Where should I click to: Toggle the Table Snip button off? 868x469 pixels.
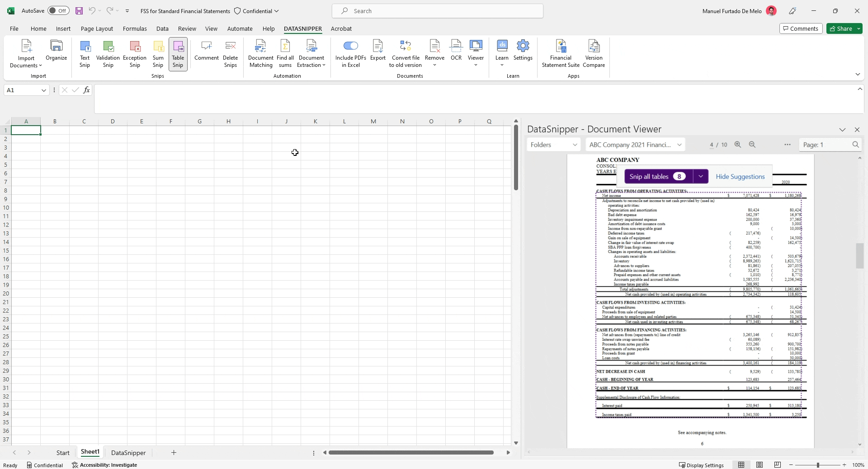tap(178, 53)
